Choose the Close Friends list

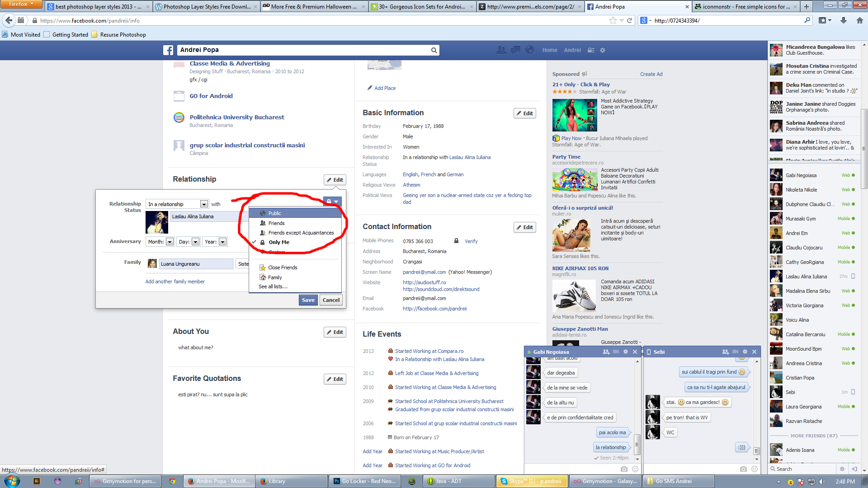click(295, 267)
